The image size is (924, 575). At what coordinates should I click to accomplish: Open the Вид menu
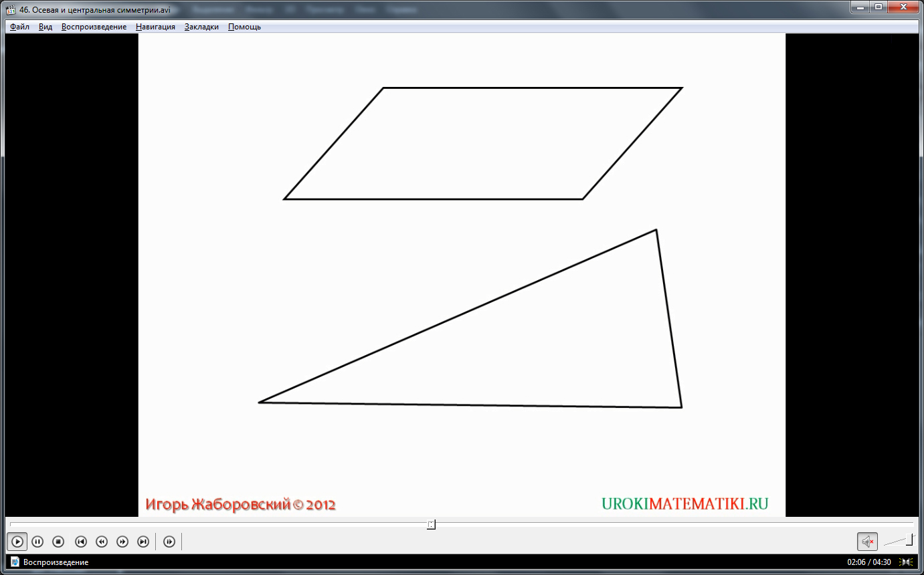[45, 27]
